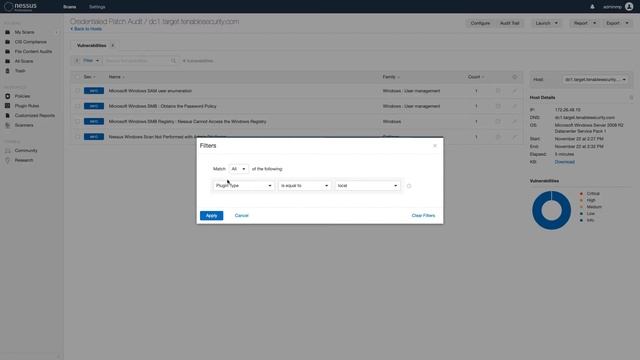Click the add filter circle icon
640x360 pixels.
point(409,186)
